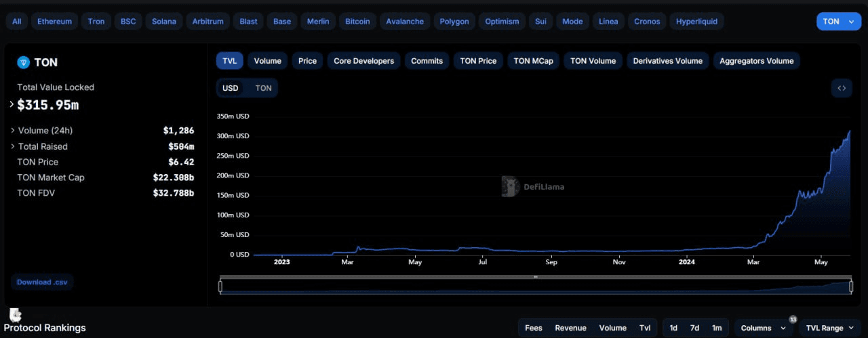Toggle the Volume chart series
The width and height of the screenshot is (868, 338).
pos(268,61)
